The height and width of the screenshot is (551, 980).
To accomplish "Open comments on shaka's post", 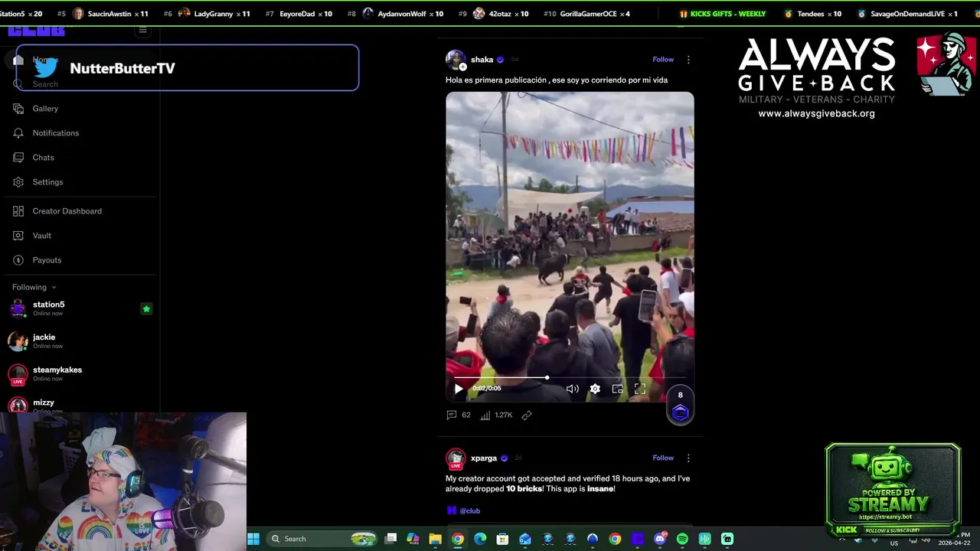I will pyautogui.click(x=458, y=415).
